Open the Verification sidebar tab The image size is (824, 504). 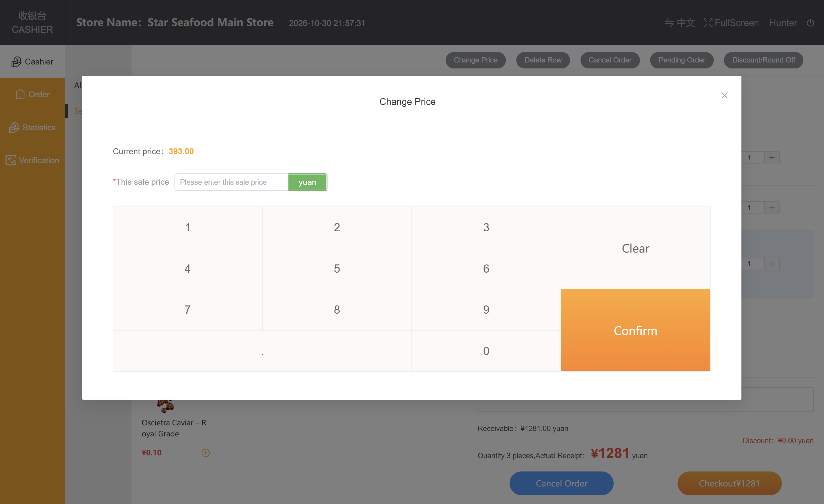click(33, 160)
